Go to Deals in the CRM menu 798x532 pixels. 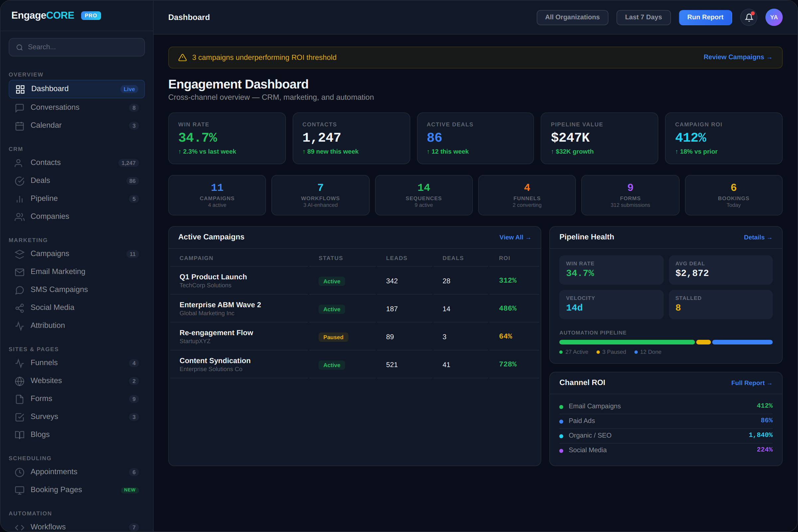(40, 181)
